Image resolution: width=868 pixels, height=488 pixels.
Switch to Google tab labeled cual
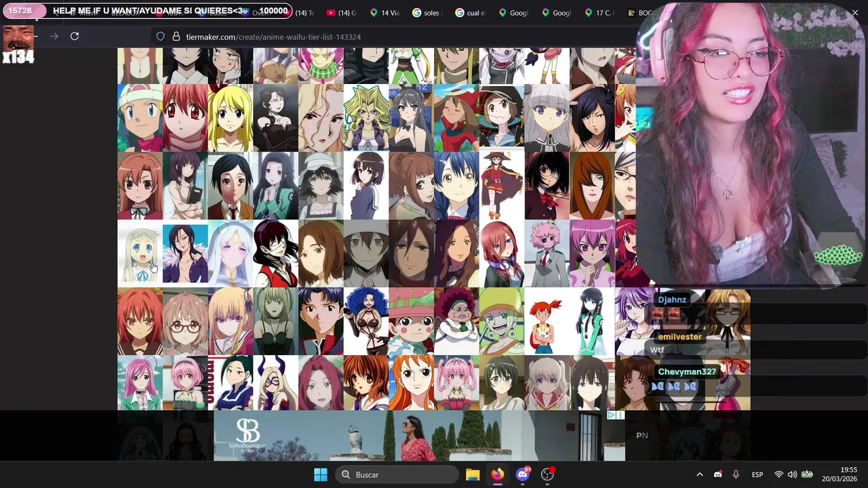click(x=469, y=12)
